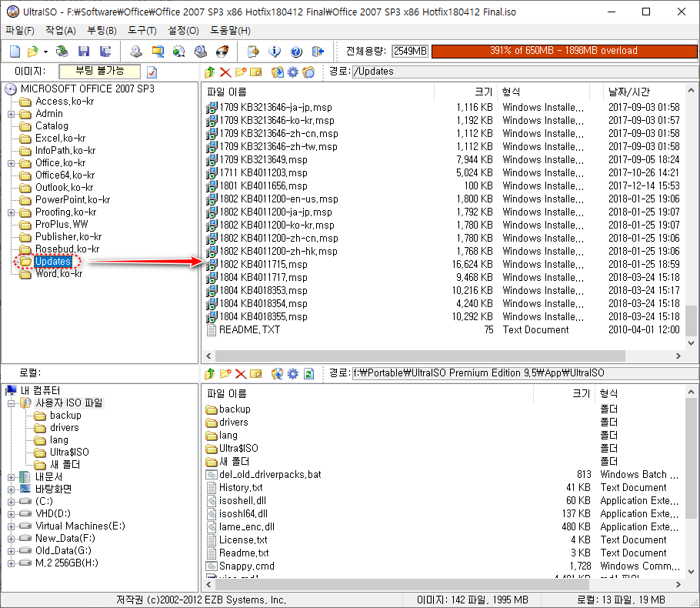This screenshot has width=700, height=608.
Task: Go up one folder in the local pane
Action: tap(210, 373)
